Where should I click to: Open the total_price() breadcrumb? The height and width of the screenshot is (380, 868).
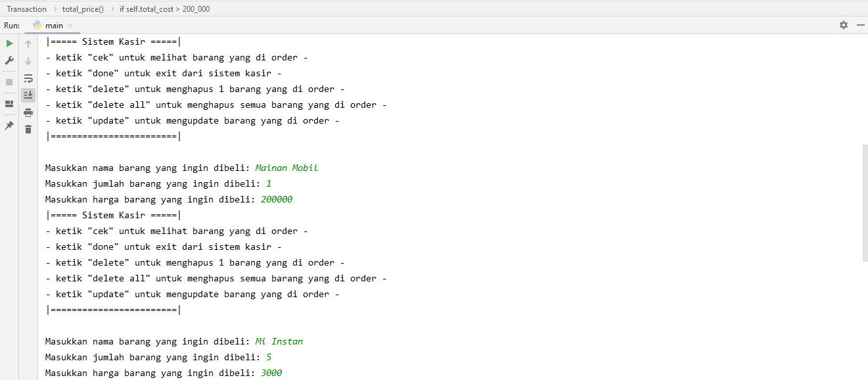pos(83,9)
